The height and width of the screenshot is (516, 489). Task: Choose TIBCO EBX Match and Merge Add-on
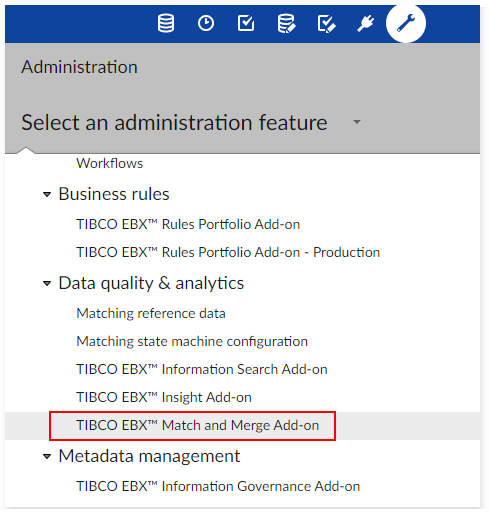[197, 425]
